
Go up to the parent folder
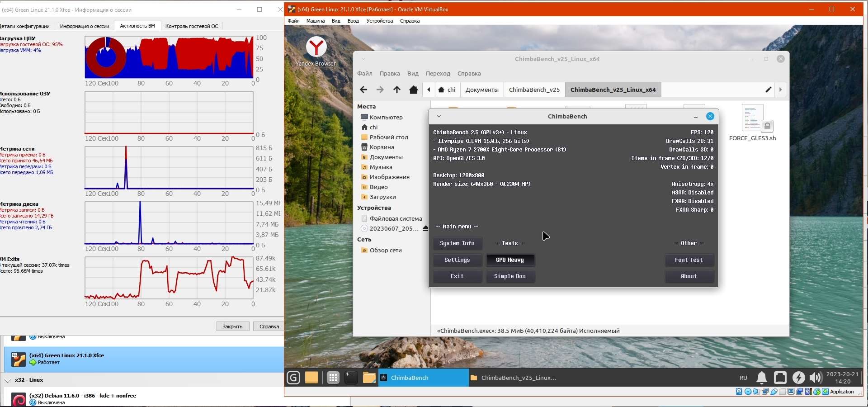[x=397, y=90]
